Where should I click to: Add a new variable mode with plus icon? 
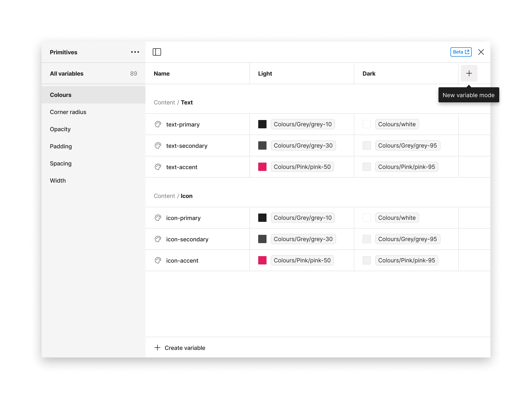pyautogui.click(x=469, y=73)
